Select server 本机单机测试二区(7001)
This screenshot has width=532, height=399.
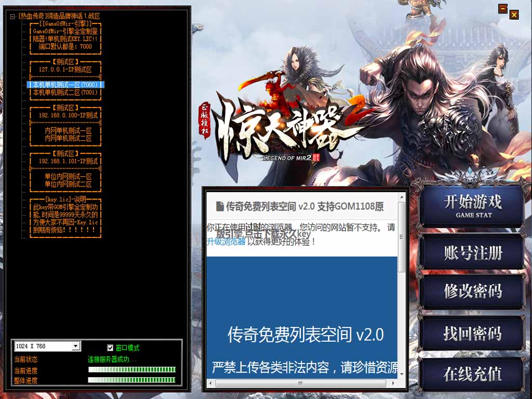(65, 92)
